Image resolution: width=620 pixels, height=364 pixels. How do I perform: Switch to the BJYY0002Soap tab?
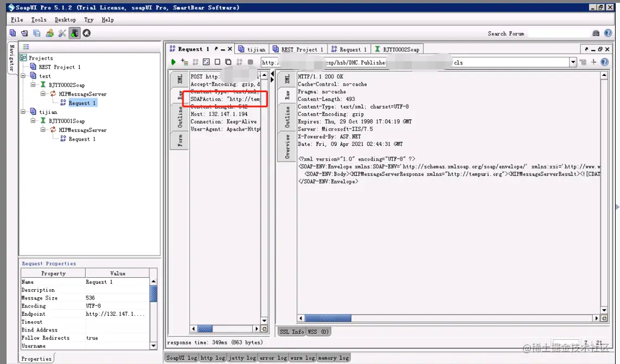397,49
